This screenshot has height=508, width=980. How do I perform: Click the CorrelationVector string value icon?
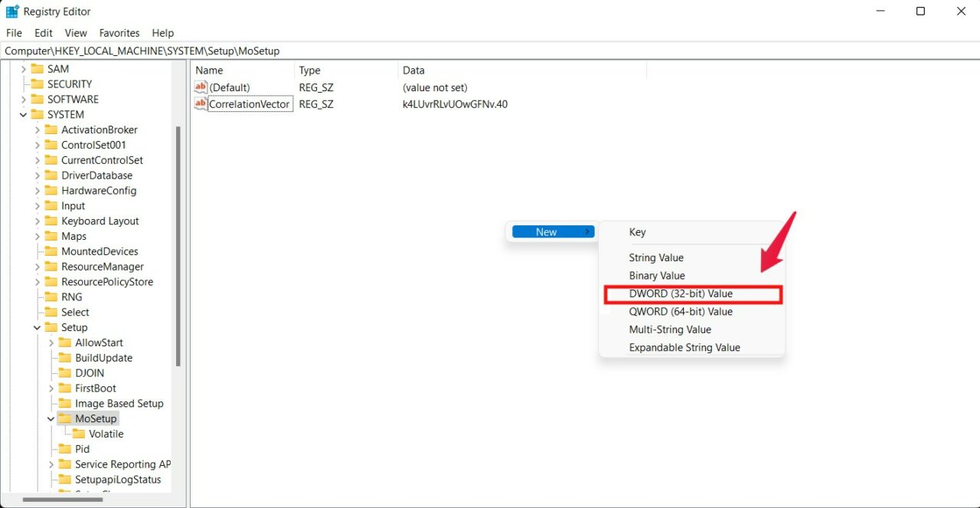click(x=201, y=104)
